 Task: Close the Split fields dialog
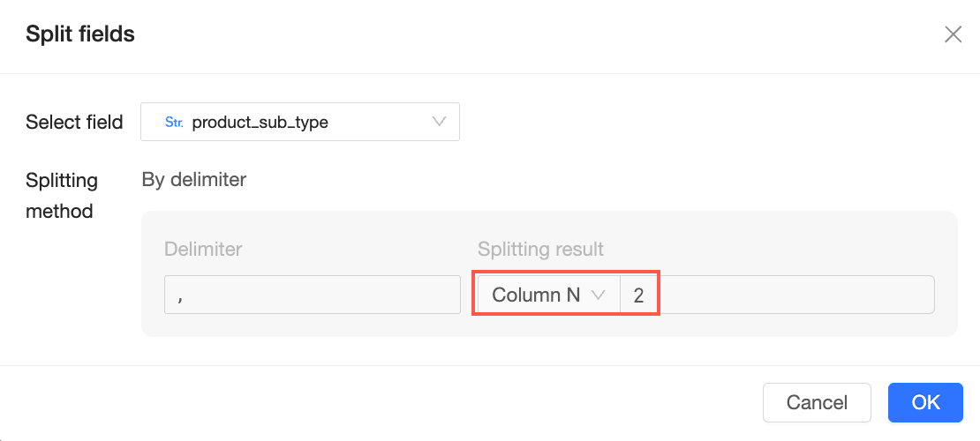tap(953, 34)
